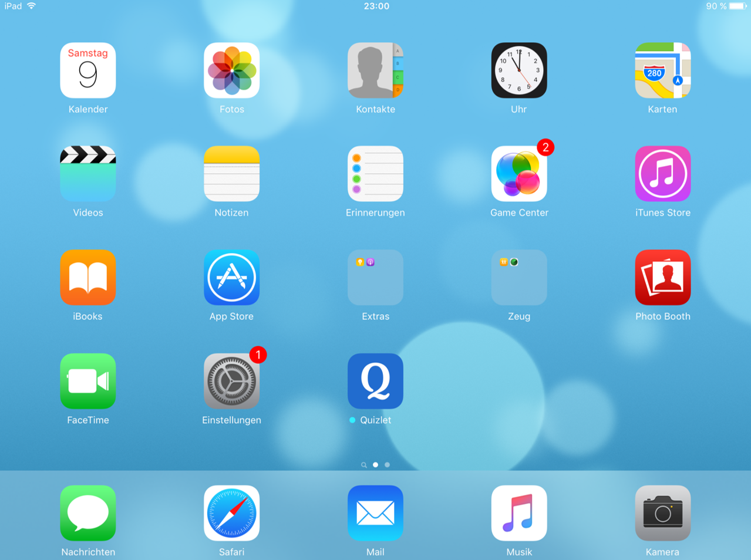Screen dimensions: 751x560
Task: Open the Extras folder
Action: click(375, 278)
